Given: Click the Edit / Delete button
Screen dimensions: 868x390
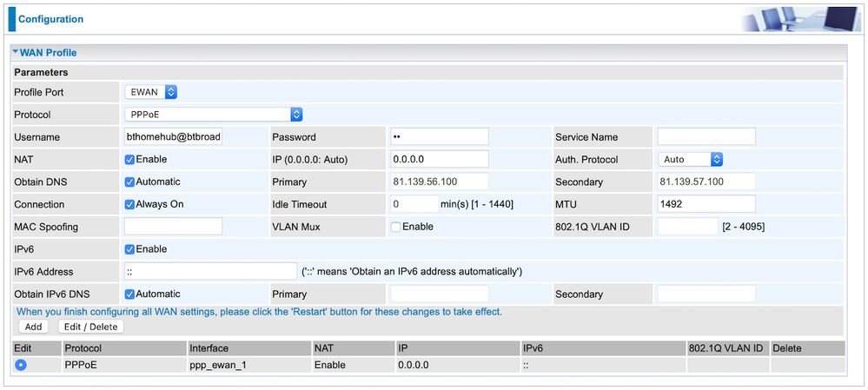Looking at the screenshot, I should pyautogui.click(x=90, y=327).
